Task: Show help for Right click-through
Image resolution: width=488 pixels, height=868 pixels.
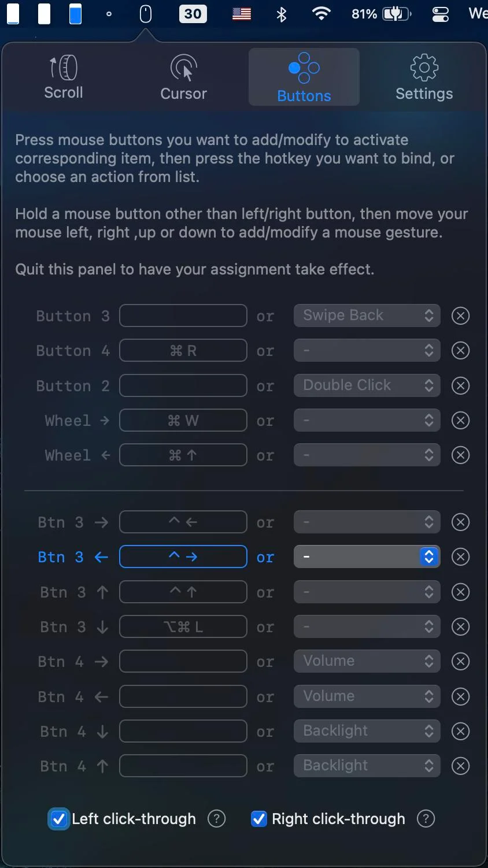Action: pos(426,819)
